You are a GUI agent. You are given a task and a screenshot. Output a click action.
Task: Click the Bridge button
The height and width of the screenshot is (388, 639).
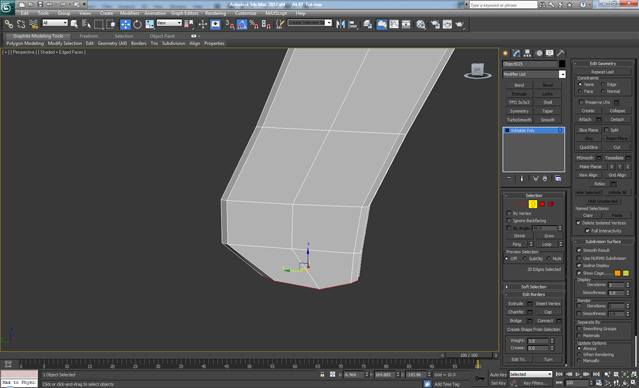point(516,321)
